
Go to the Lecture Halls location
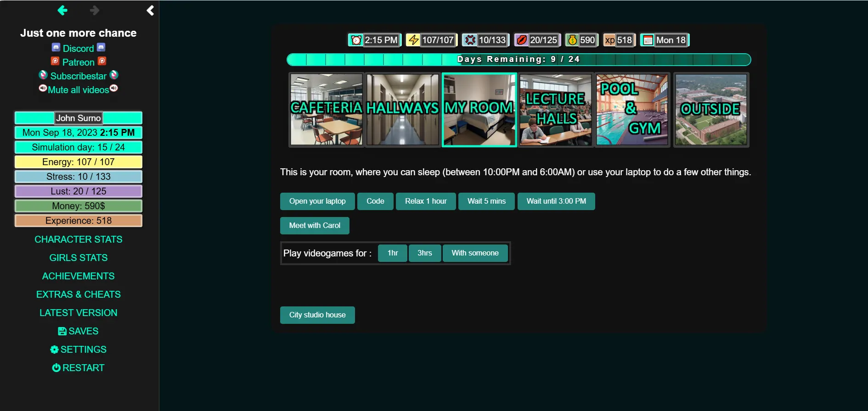click(556, 110)
